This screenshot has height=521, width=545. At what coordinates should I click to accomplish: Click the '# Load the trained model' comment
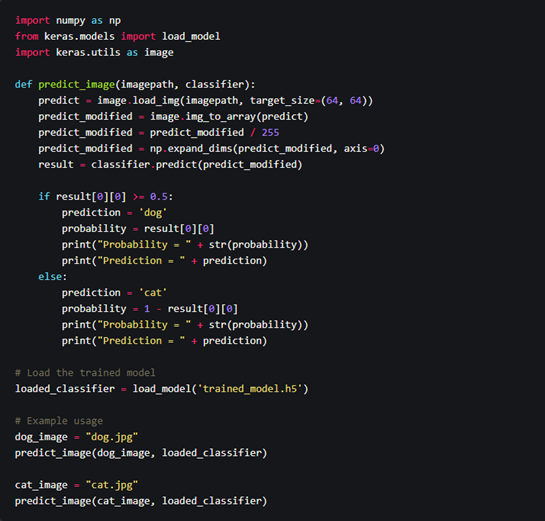[85, 373]
